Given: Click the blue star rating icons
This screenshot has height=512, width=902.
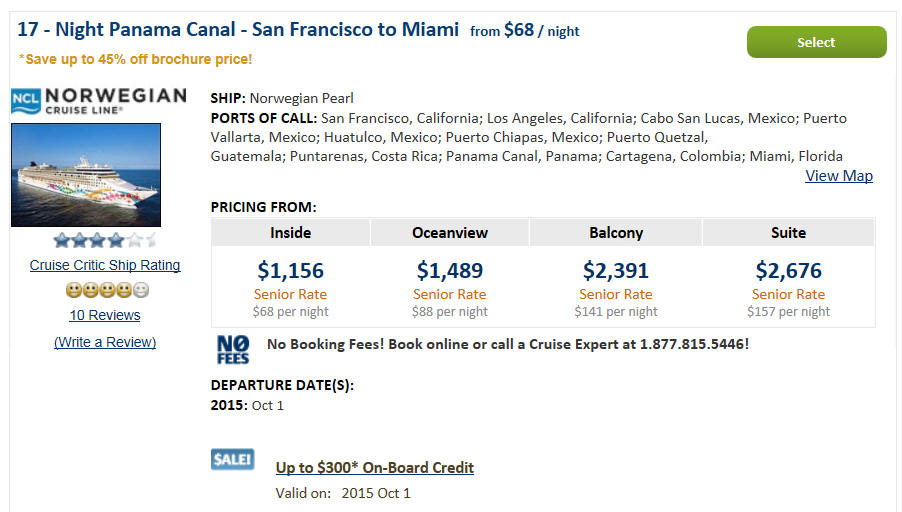Looking at the screenshot, I should [x=105, y=240].
